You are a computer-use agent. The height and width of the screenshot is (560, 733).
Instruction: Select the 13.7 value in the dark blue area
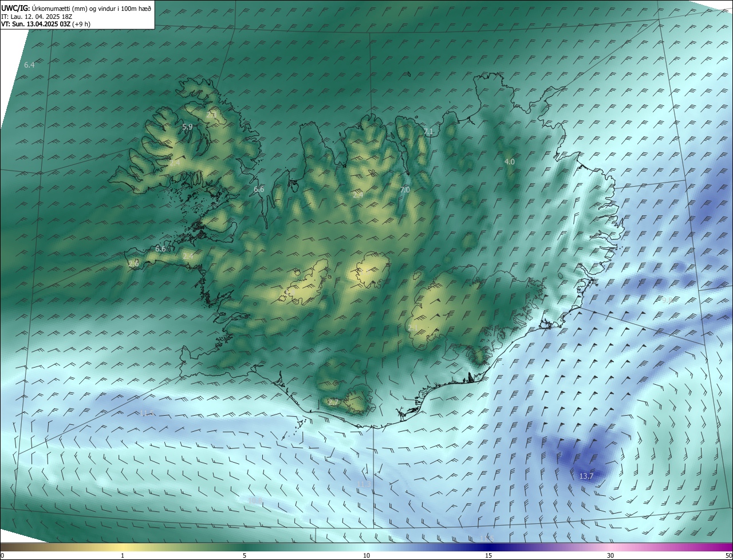[586, 476]
